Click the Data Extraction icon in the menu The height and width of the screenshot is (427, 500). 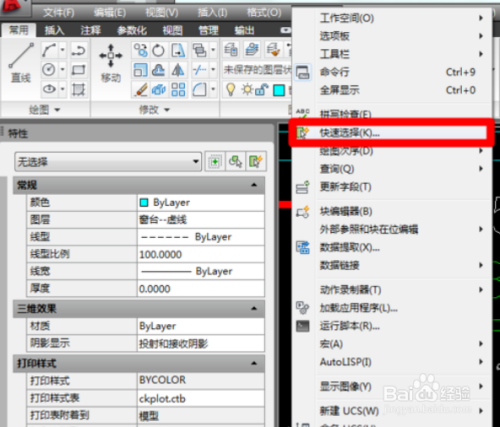click(x=303, y=247)
